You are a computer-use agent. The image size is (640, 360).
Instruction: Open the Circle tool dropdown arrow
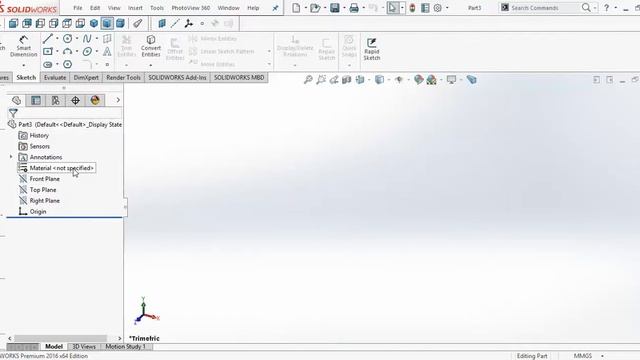(x=77, y=39)
